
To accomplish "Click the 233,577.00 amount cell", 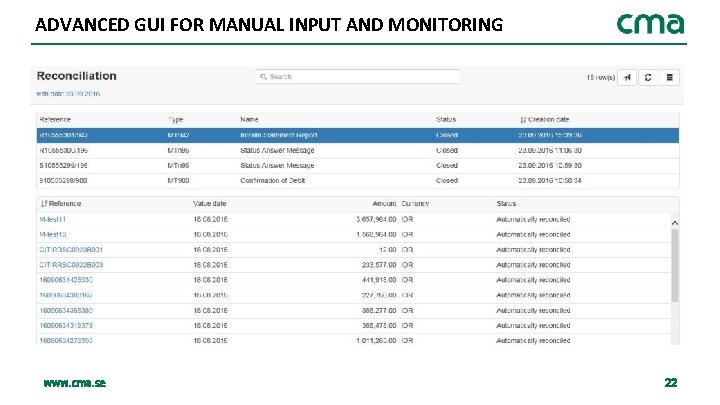I will [379, 265].
